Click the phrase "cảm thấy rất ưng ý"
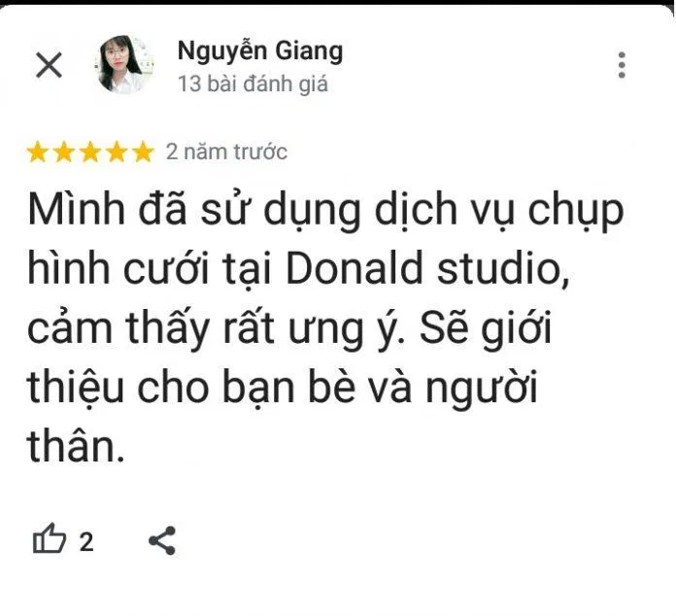 [x=217, y=329]
